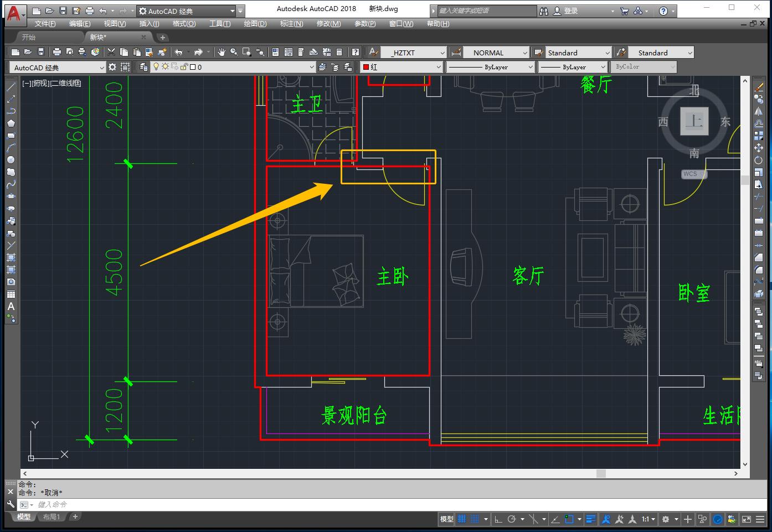Pick the Multiline Text tool
The height and width of the screenshot is (532, 772).
11,306
